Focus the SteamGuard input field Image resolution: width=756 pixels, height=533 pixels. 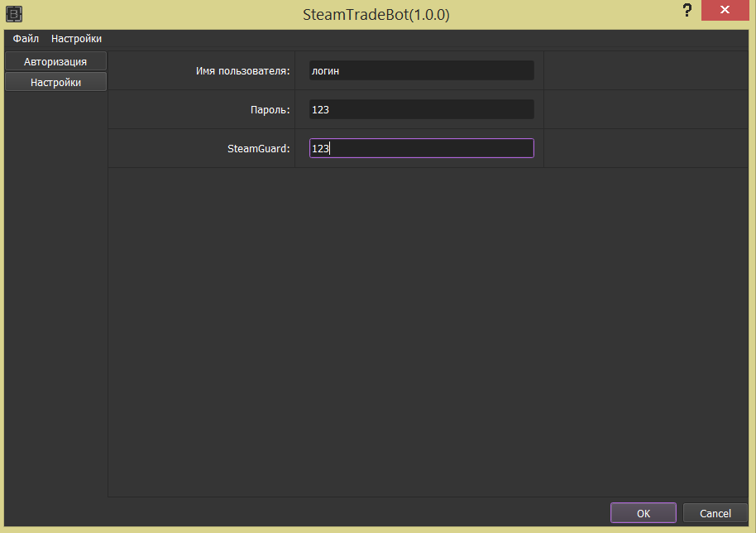[x=421, y=148]
